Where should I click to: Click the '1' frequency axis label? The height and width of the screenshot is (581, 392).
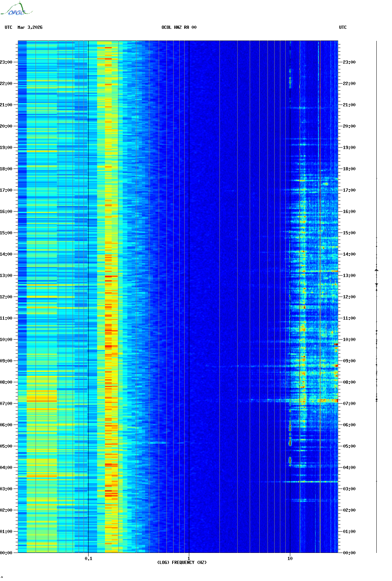point(189,559)
